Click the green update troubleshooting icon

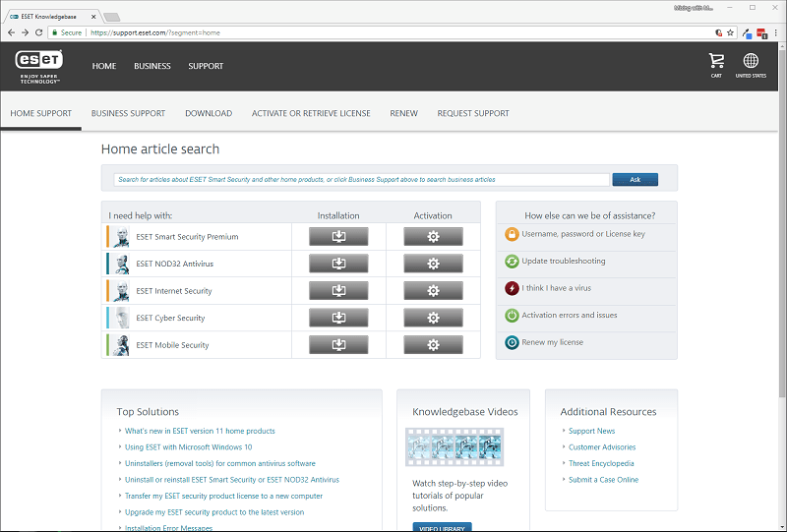[512, 261]
